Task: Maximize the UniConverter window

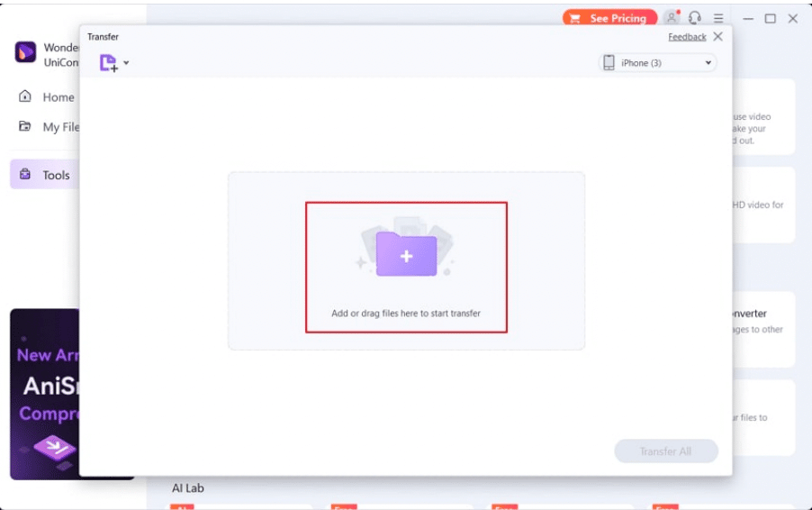Action: click(x=770, y=18)
